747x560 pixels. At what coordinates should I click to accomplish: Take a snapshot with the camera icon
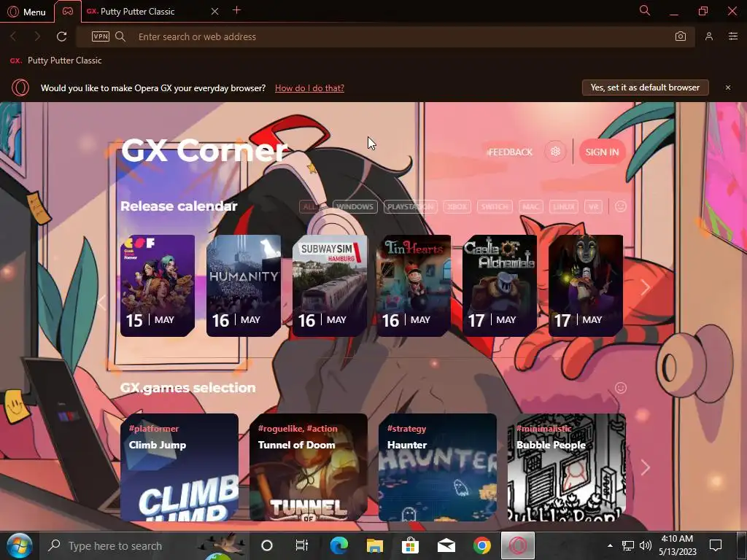(681, 36)
